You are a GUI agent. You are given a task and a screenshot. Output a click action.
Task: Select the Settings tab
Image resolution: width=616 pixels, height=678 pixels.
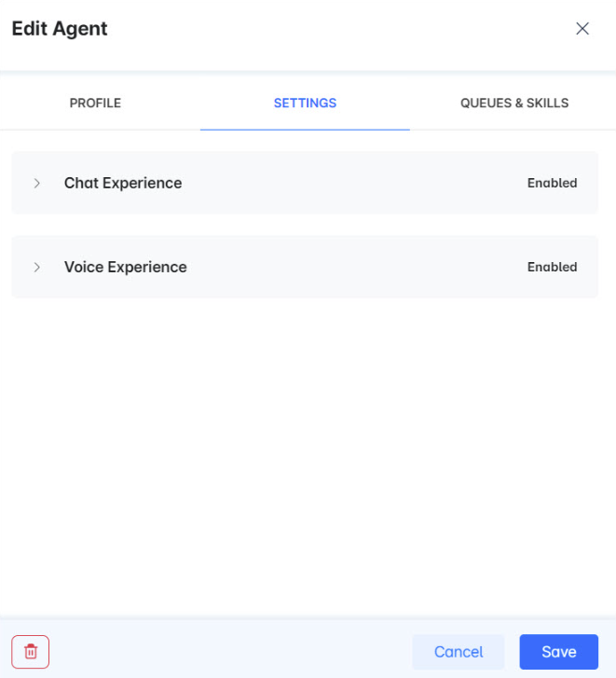point(305,103)
